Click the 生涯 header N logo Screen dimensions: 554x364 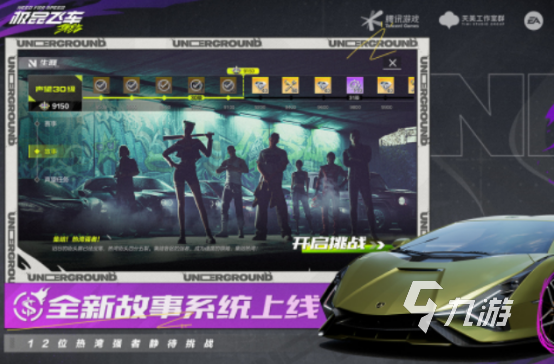(32, 63)
